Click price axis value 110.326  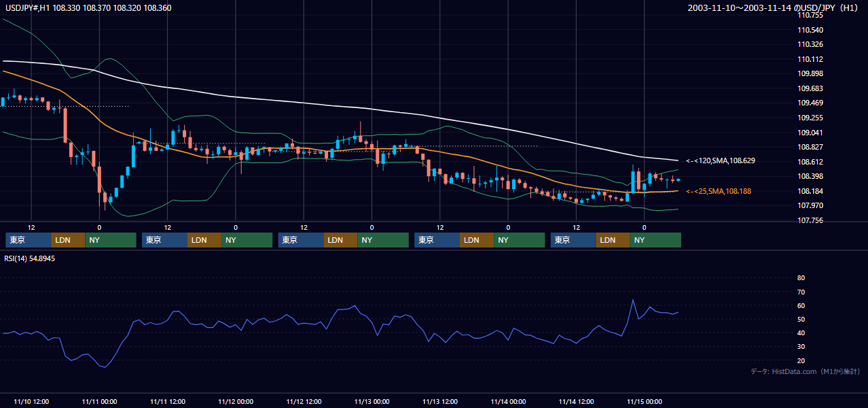coord(810,45)
